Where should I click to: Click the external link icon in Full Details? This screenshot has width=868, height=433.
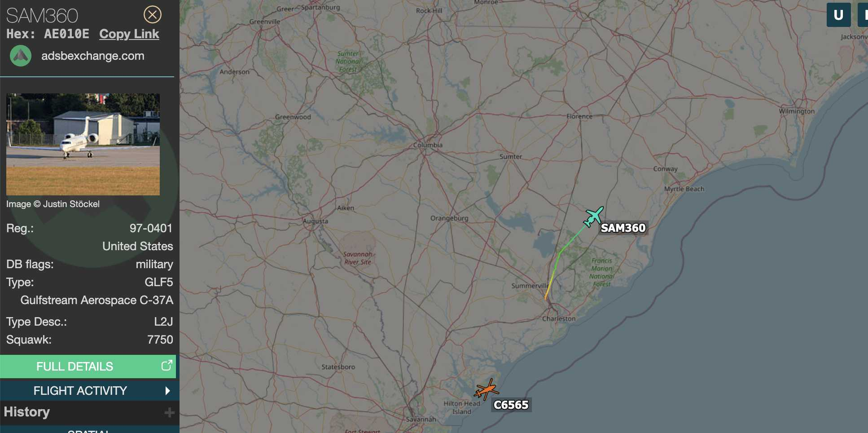click(167, 366)
